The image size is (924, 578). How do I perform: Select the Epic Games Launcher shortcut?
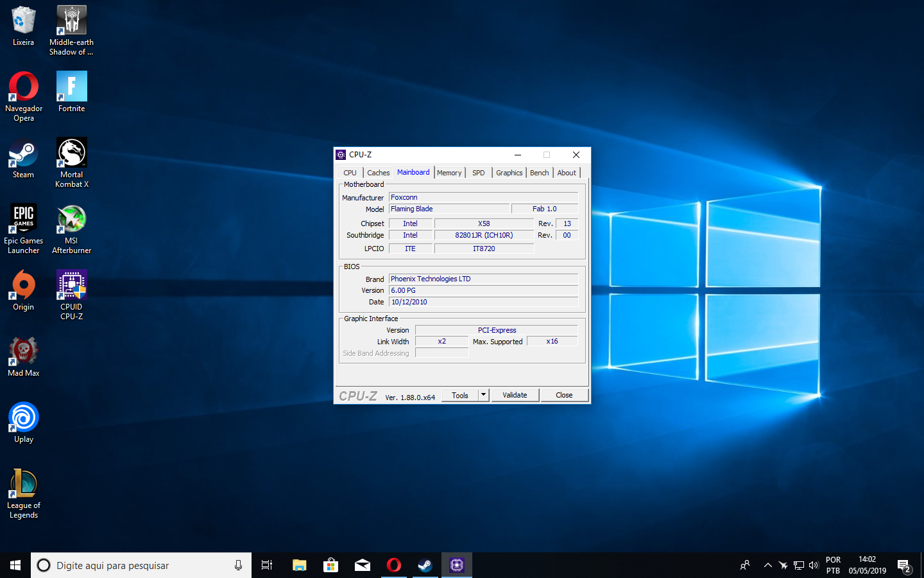click(x=24, y=229)
